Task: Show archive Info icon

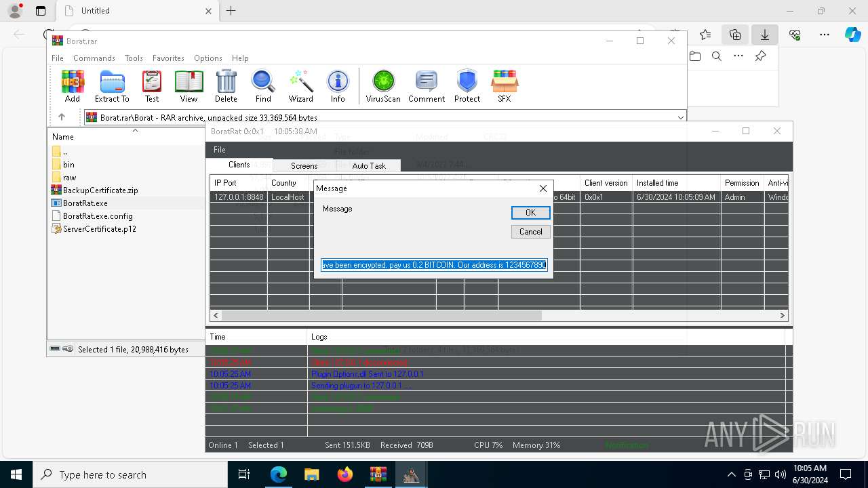Action: coord(338,86)
